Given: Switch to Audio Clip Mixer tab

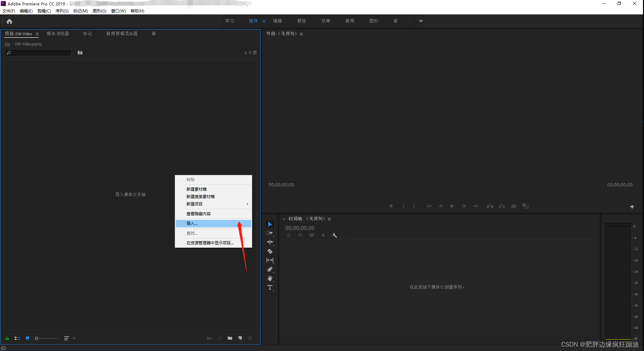Looking at the screenshot, I should point(122,34).
